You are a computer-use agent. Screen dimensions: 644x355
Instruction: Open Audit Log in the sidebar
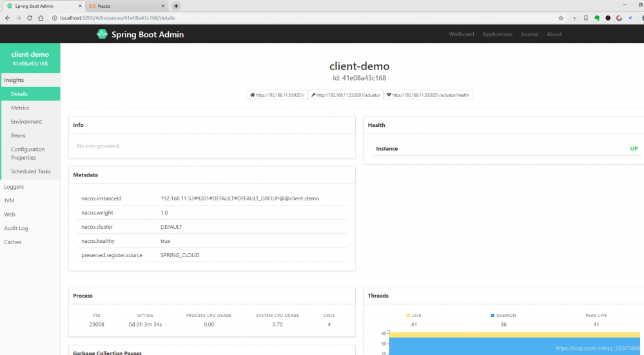tap(30, 228)
